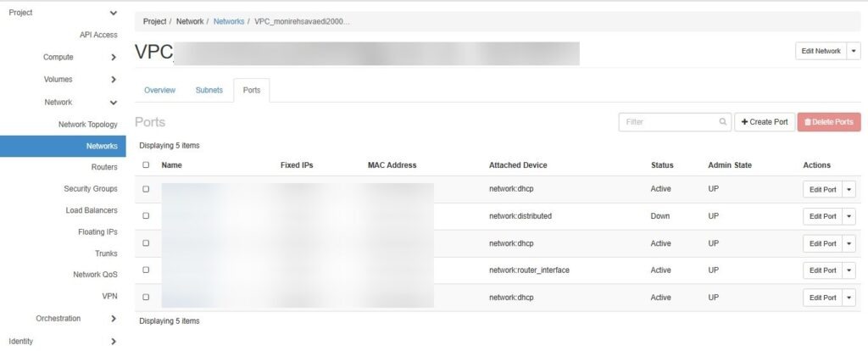Viewport: 868px width, 351px height.
Task: Expand the Volumes sidebar section
Action: pos(114,79)
